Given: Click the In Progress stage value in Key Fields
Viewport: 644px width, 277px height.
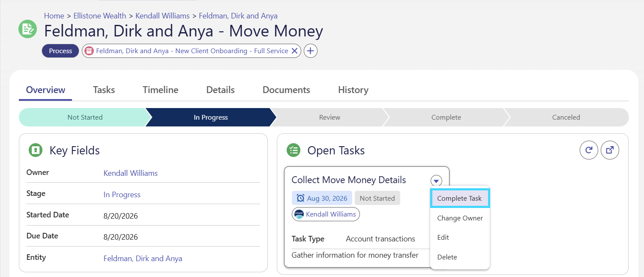Looking at the screenshot, I should 122,195.
